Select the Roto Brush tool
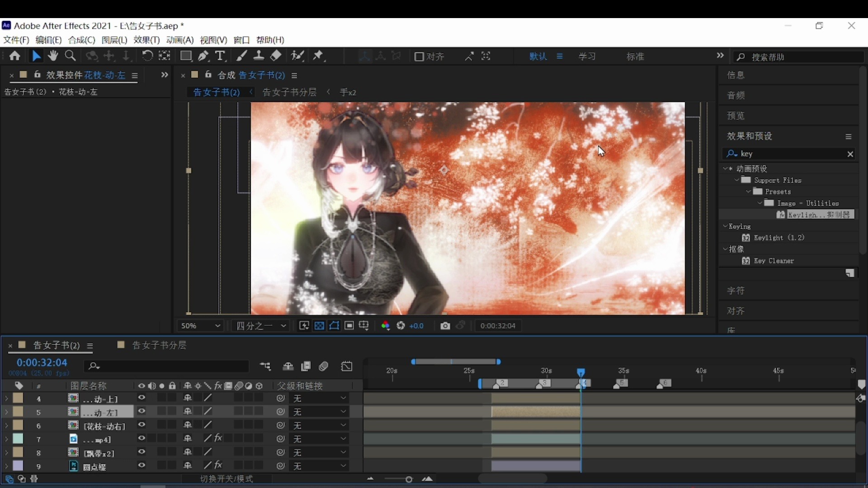Viewport: 868px width, 488px height. 297,56
